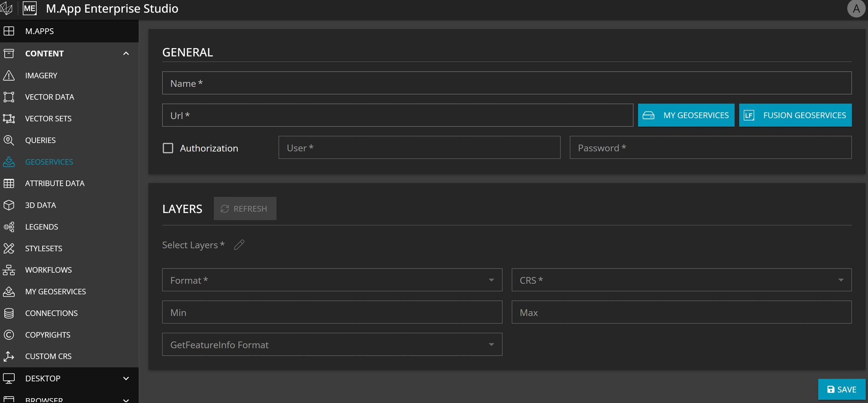868x403 pixels.
Task: Click the Desktop monitor icon
Action: (x=9, y=378)
